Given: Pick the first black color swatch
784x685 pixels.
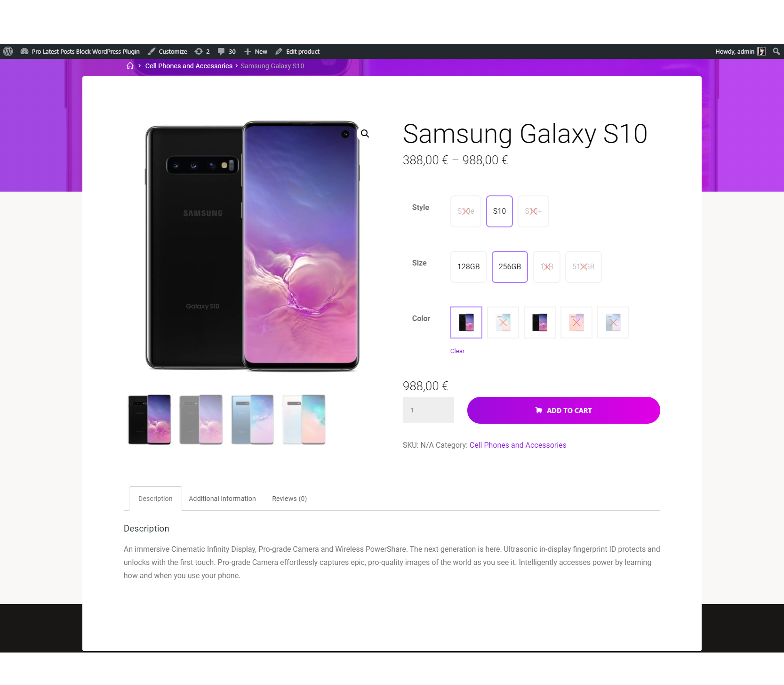Looking at the screenshot, I should point(466,322).
